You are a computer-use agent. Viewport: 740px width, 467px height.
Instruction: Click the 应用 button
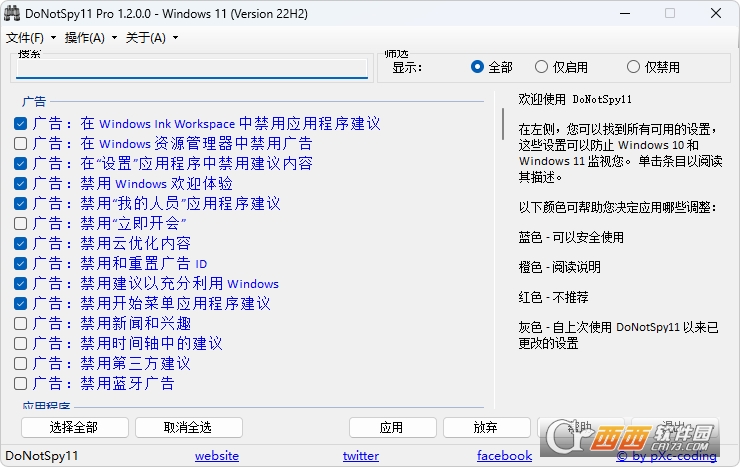[x=393, y=427]
